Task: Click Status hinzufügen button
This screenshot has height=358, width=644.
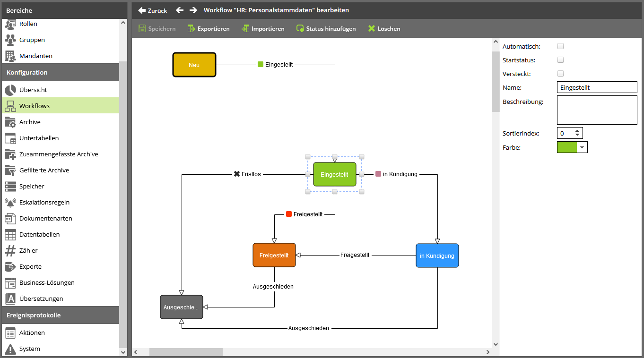Action: coord(326,29)
